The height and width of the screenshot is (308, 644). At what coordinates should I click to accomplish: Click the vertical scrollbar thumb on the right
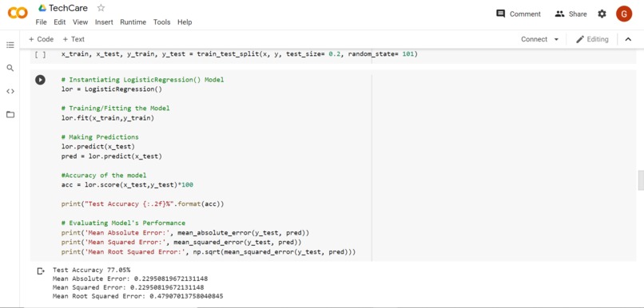pos(641,181)
